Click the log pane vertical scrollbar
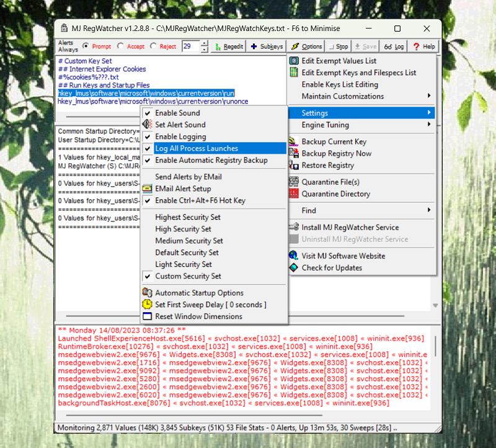Image resolution: width=496 pixels, height=448 pixels. coord(435,346)
